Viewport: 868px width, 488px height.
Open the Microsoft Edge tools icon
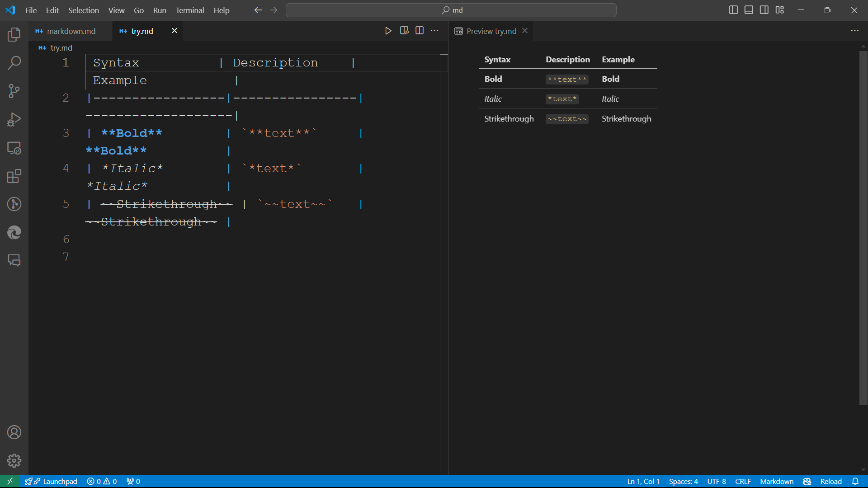click(14, 232)
